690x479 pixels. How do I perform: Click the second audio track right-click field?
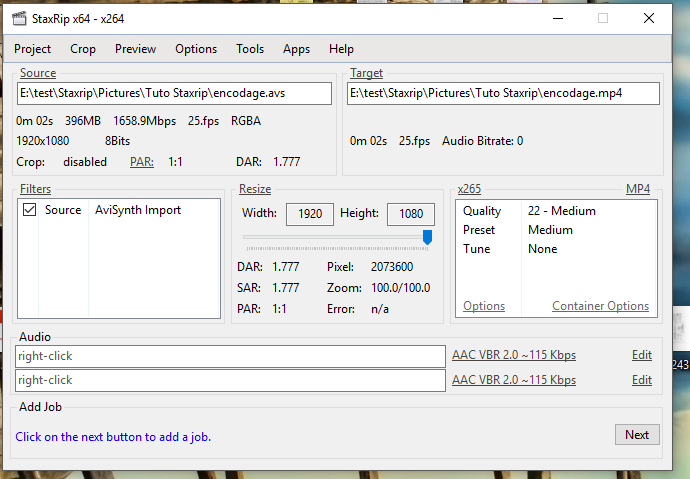[x=230, y=380]
